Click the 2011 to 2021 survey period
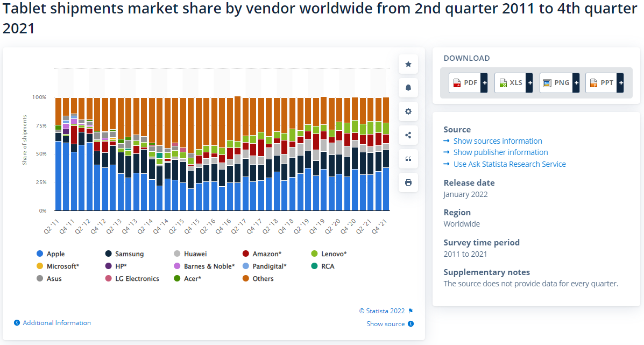The height and width of the screenshot is (345, 644). point(465,254)
